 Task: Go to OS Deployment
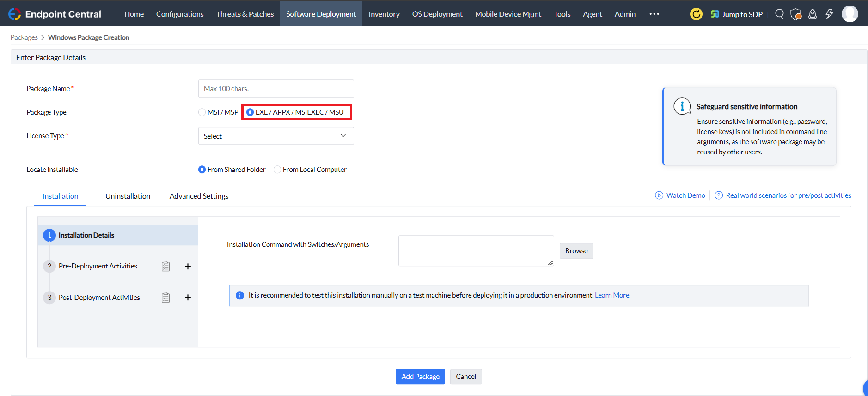pos(437,14)
